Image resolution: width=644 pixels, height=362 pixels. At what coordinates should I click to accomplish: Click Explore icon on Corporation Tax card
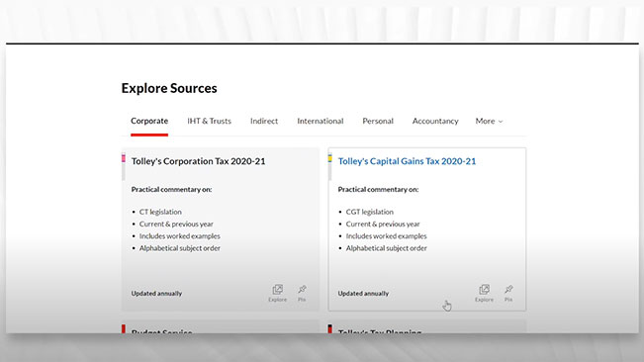click(x=278, y=293)
